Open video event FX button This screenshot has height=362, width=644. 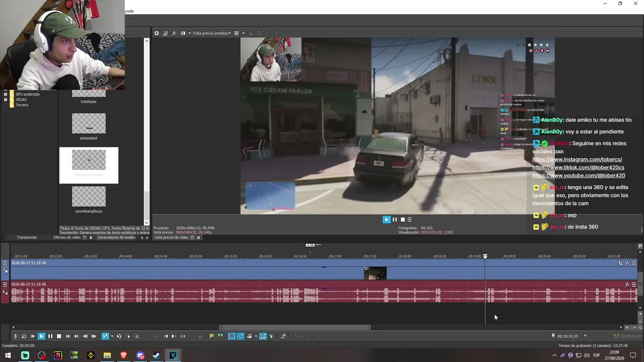tap(627, 263)
